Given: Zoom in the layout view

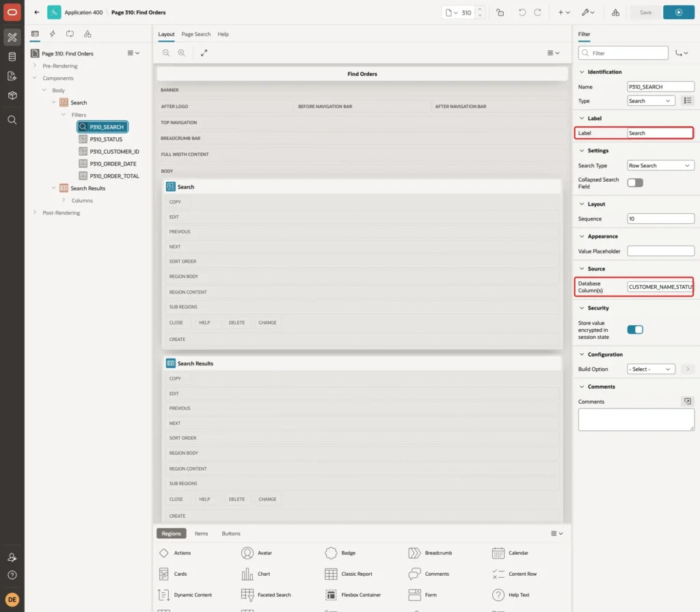Looking at the screenshot, I should pyautogui.click(x=182, y=53).
